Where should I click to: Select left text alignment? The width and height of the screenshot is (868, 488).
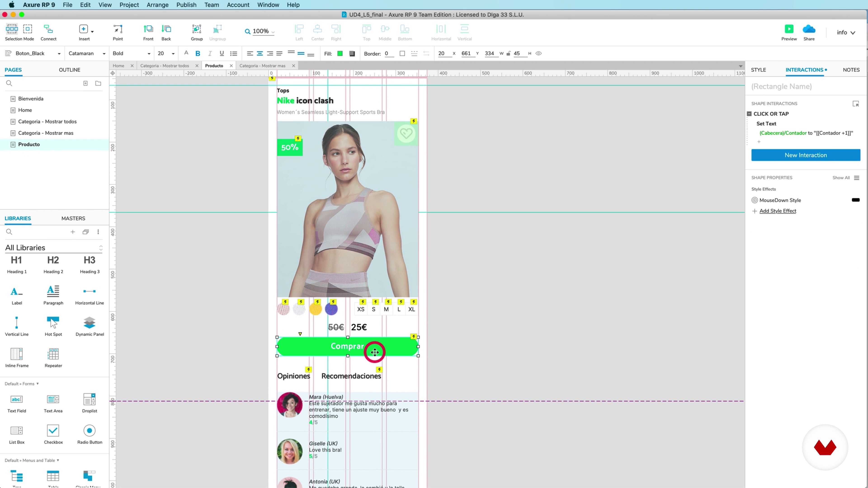250,54
